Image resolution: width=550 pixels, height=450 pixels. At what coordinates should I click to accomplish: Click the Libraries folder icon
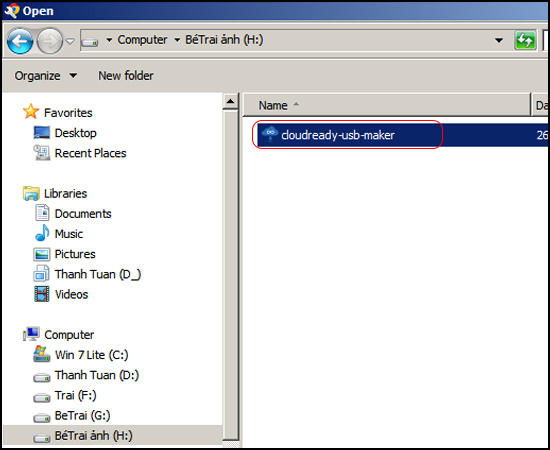(31, 193)
